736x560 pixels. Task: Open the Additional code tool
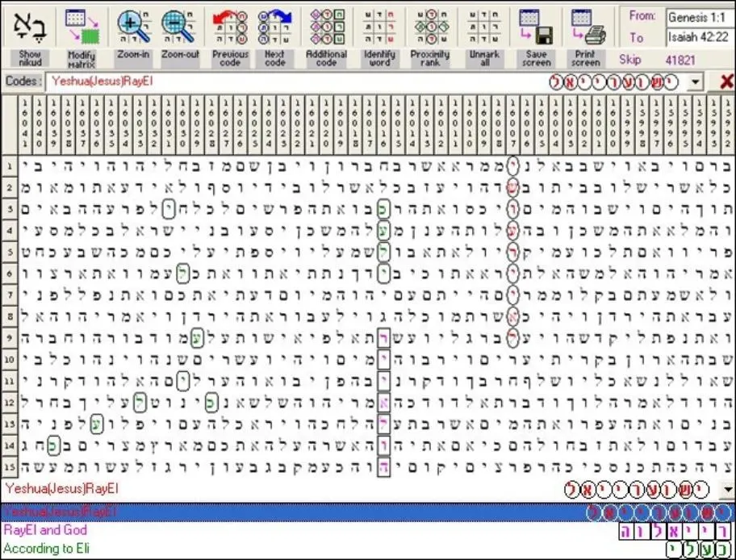tap(327, 27)
